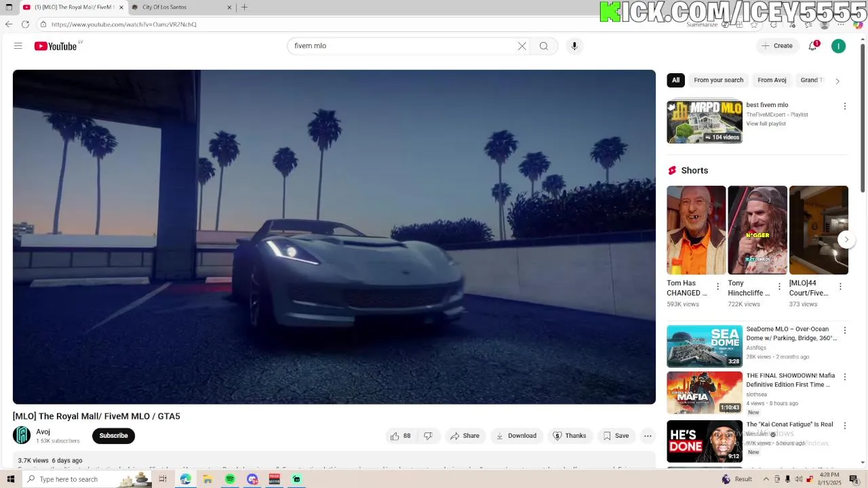Open a new browser tab
The image size is (868, 488).
(244, 7)
